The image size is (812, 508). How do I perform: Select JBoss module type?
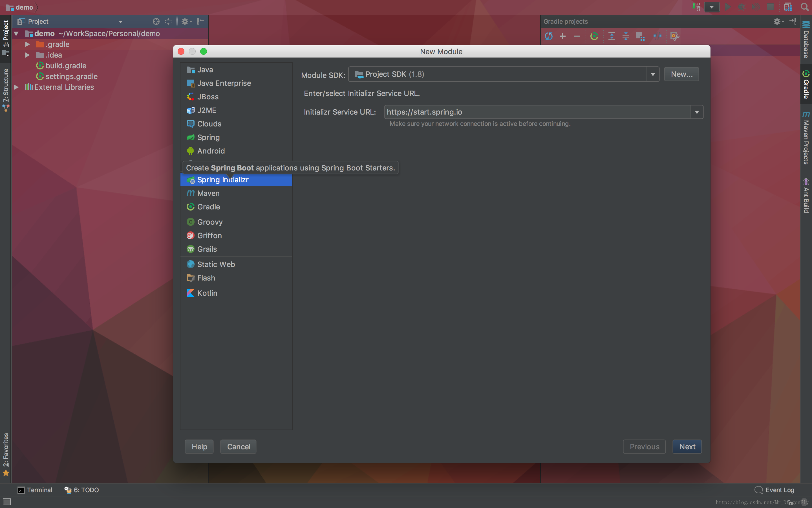point(236,97)
